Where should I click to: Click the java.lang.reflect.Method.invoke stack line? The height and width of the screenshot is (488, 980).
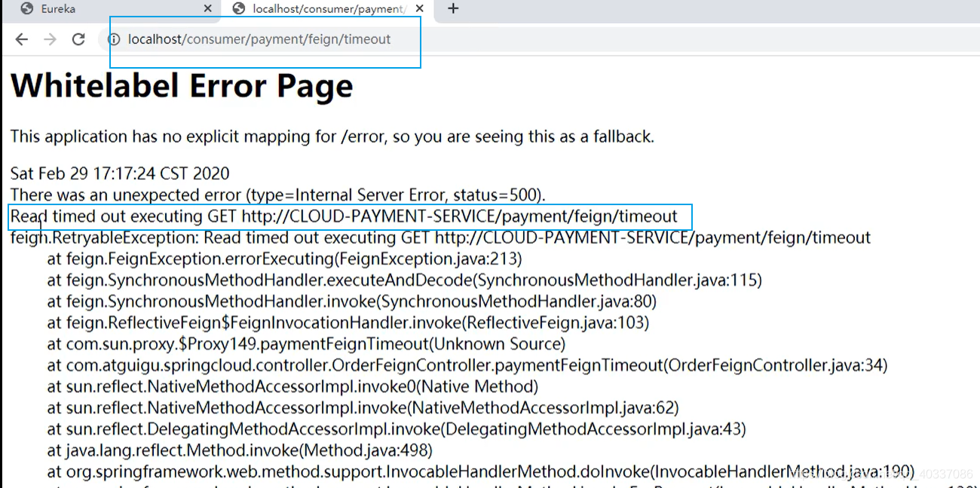[240, 451]
